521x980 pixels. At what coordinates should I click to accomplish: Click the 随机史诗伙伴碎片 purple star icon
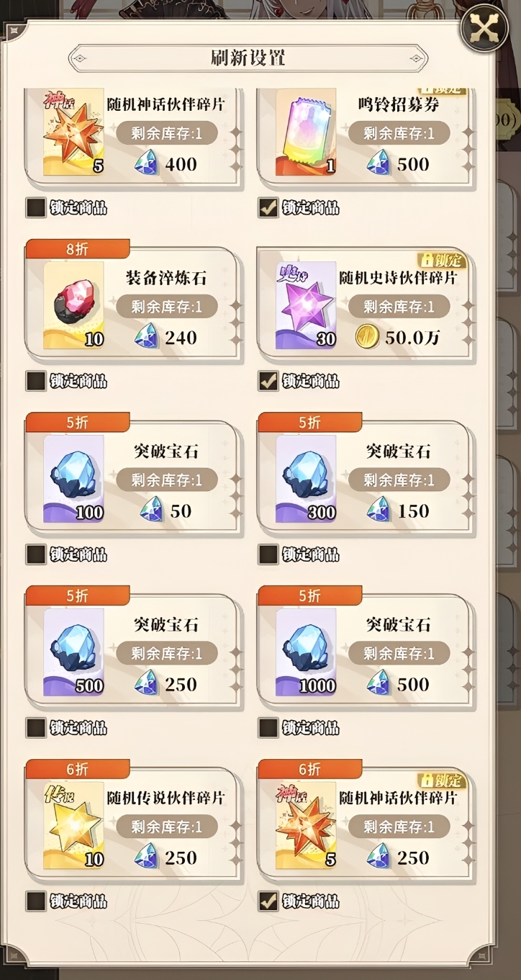[x=307, y=305]
